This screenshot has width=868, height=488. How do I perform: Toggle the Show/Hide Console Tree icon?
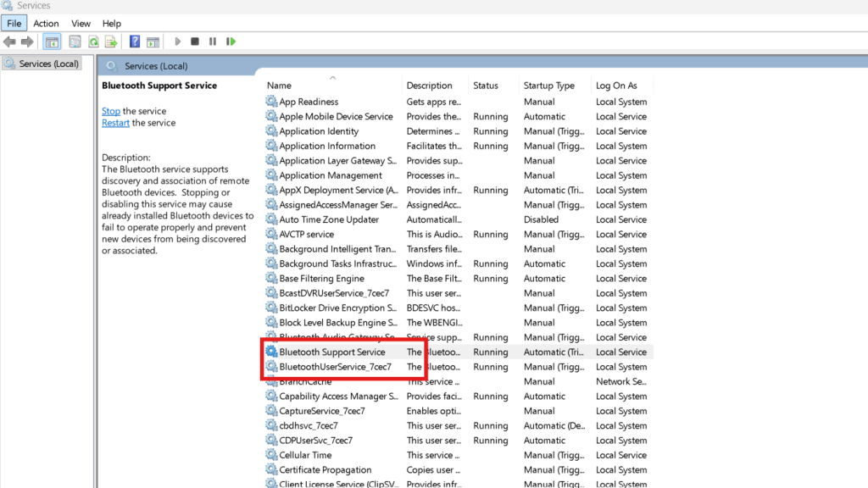pyautogui.click(x=53, y=41)
